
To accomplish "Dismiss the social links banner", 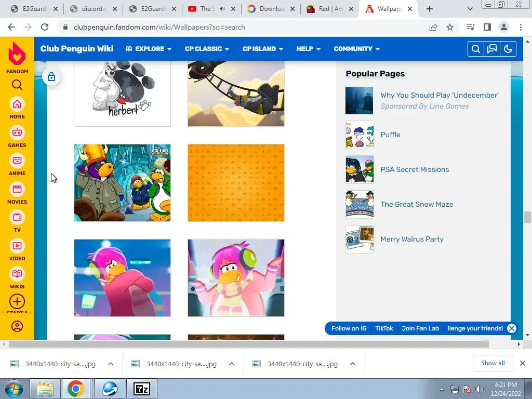I will coord(512,328).
